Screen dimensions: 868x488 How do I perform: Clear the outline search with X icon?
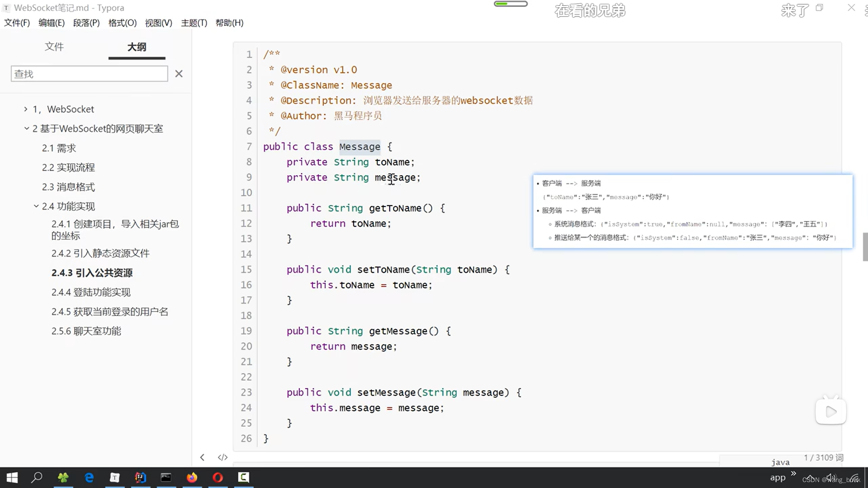(179, 74)
